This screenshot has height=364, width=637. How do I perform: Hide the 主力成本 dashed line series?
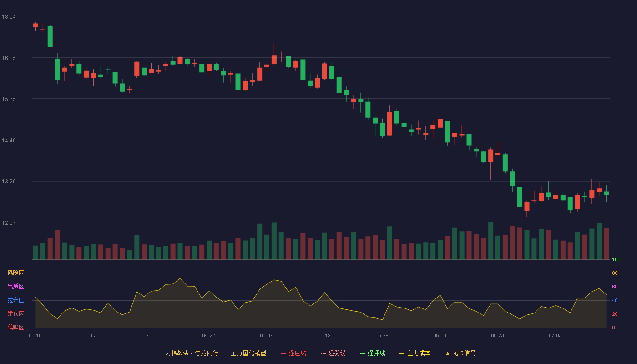415,353
